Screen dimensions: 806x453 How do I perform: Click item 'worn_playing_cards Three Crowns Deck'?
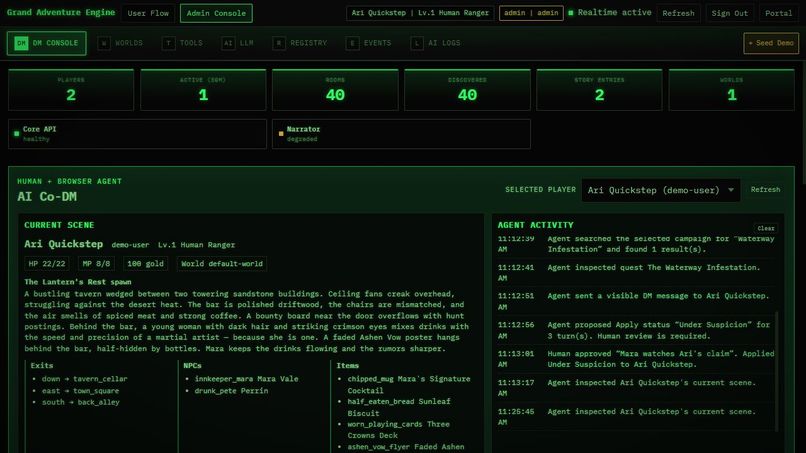point(398,430)
